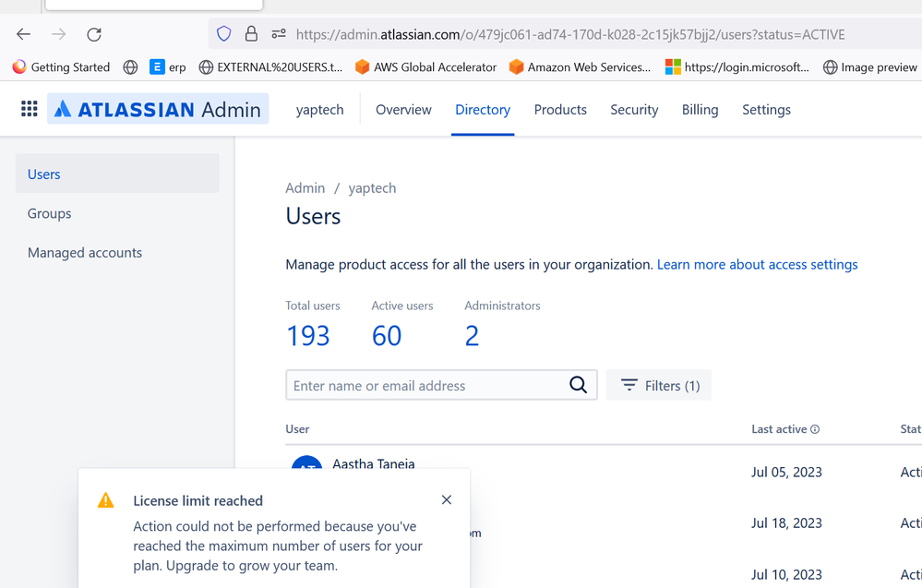Switch to the Billing tab
Screen dimensions: 922x588
tap(700, 109)
